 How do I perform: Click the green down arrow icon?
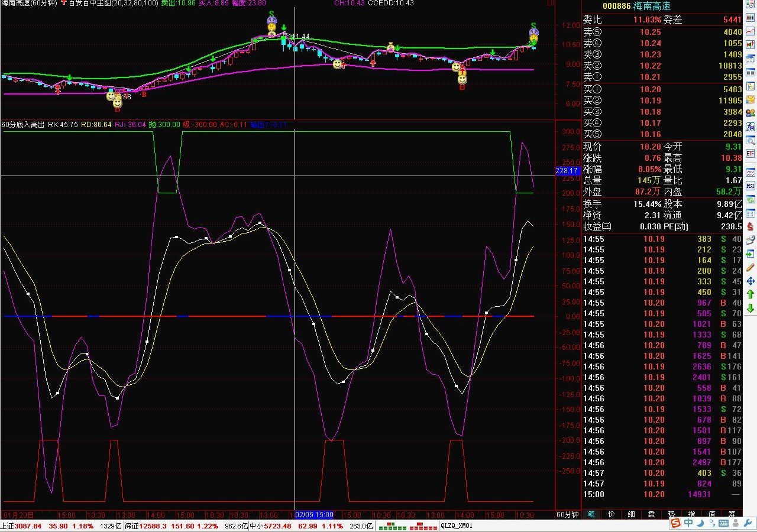[x=750, y=308]
